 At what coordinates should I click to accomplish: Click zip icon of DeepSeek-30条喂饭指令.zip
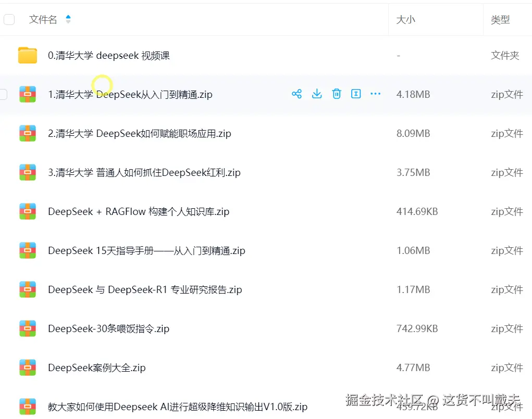click(x=28, y=328)
